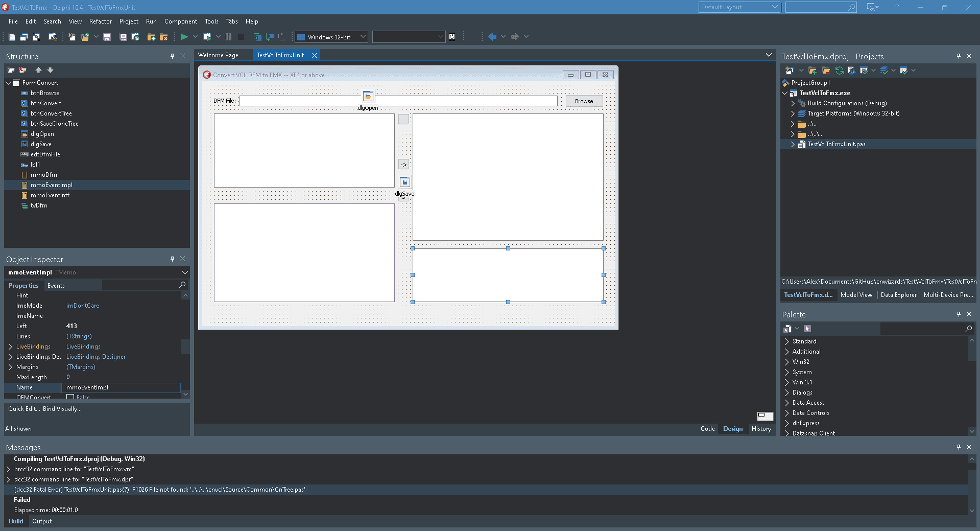
Task: Open the Component menu
Action: [181, 21]
